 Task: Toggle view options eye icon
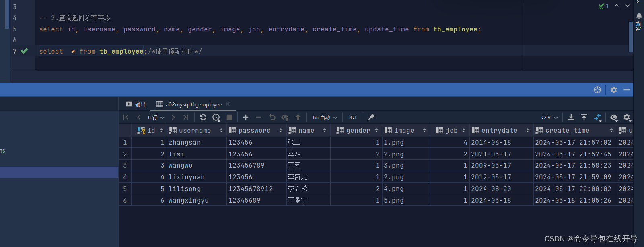click(614, 117)
